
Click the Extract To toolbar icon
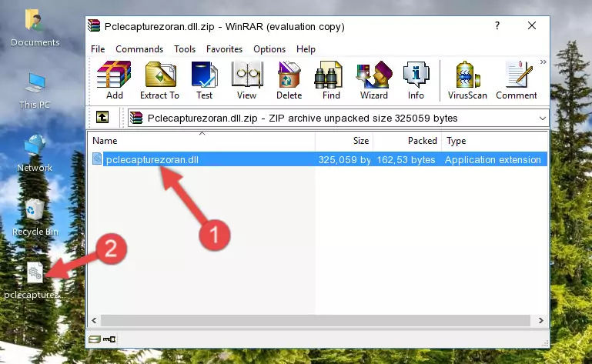coord(159,81)
